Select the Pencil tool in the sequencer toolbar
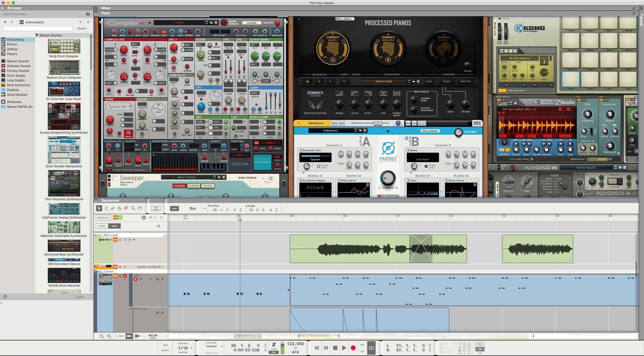 pyautogui.click(x=106, y=208)
